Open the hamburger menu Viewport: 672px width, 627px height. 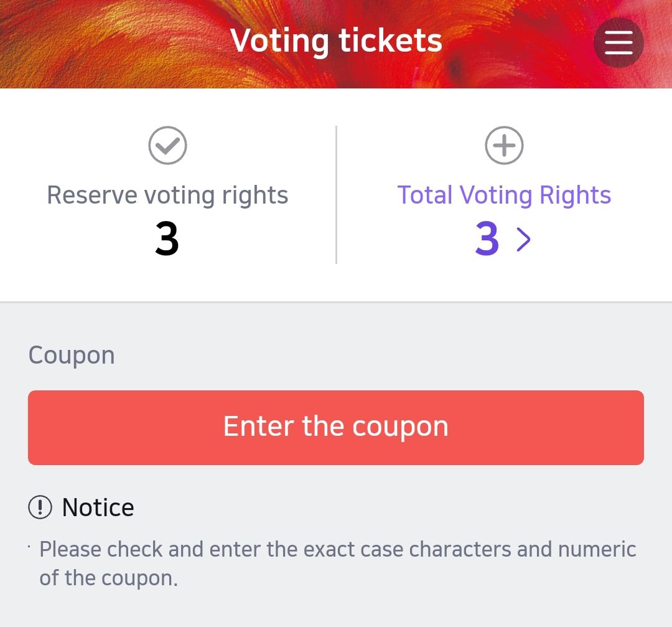pos(618,42)
